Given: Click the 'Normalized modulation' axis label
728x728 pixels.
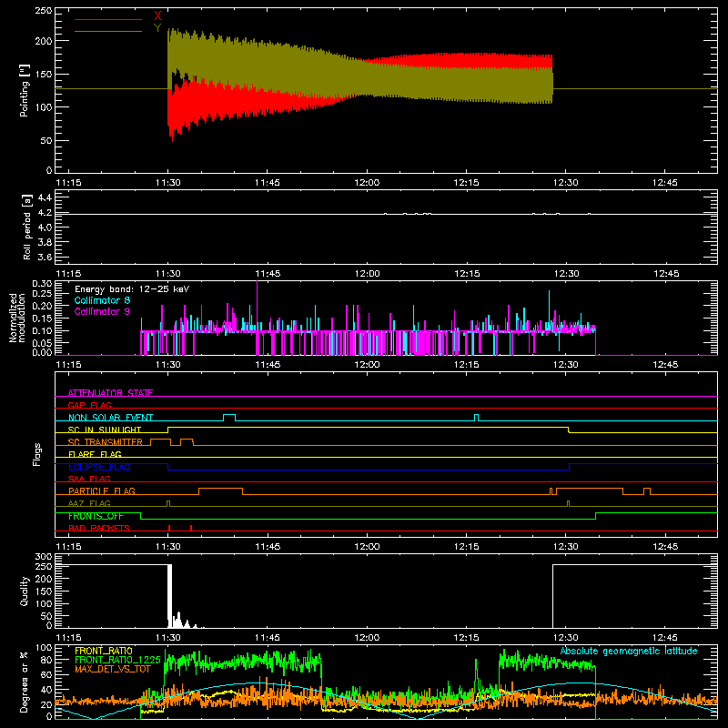Looking at the screenshot, I should (x=17, y=318).
